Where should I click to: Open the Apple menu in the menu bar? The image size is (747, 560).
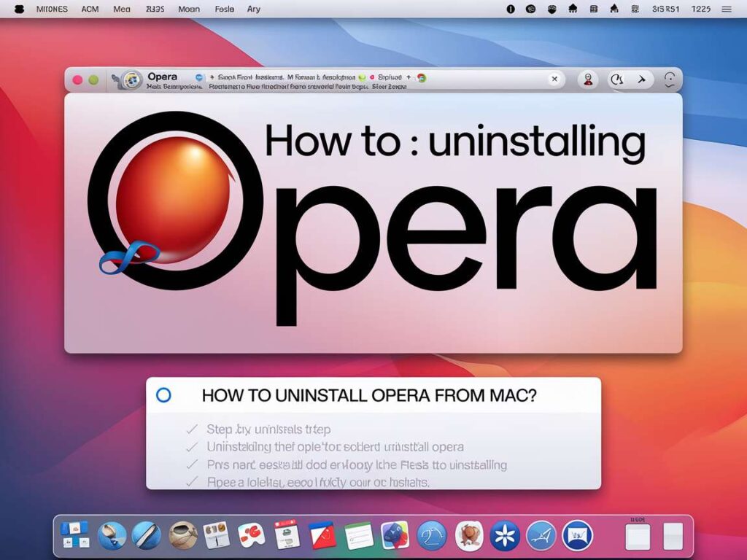click(x=19, y=9)
